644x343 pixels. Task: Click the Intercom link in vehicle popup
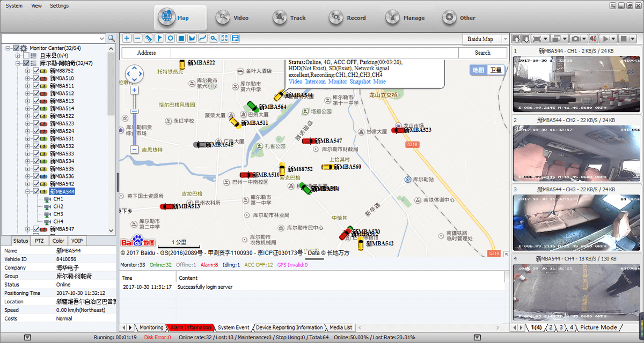pos(316,81)
